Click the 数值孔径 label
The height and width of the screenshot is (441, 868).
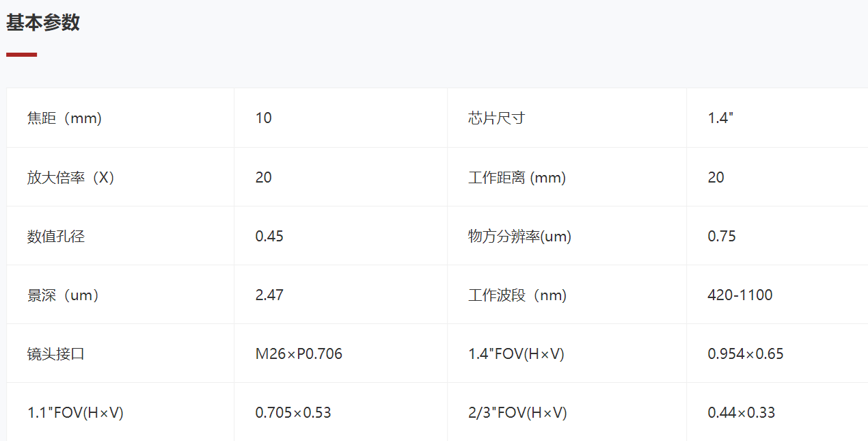[x=56, y=237]
